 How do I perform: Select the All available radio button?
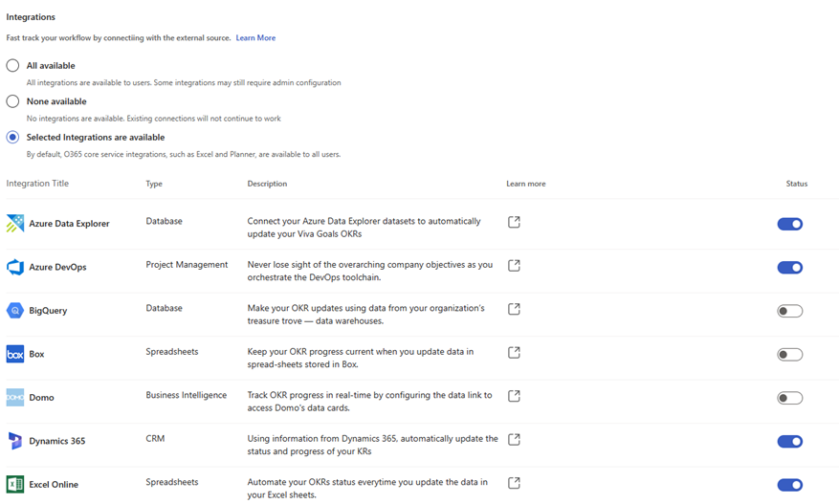(x=12, y=65)
